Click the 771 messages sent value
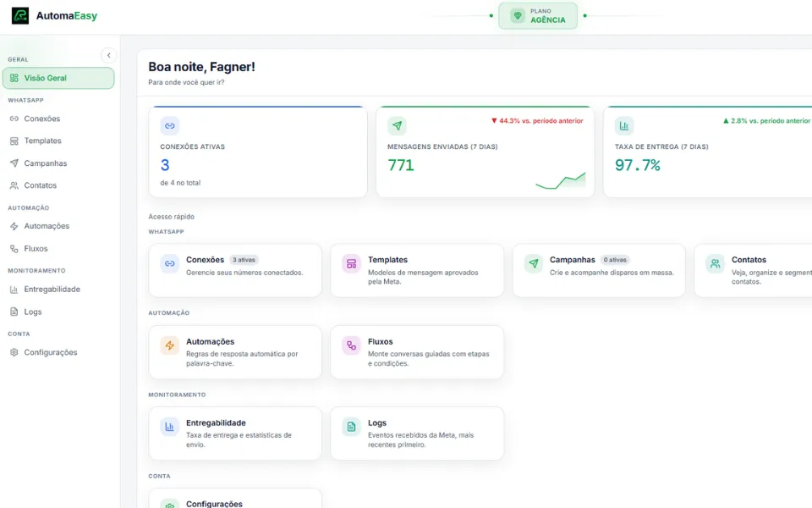 pos(401,165)
